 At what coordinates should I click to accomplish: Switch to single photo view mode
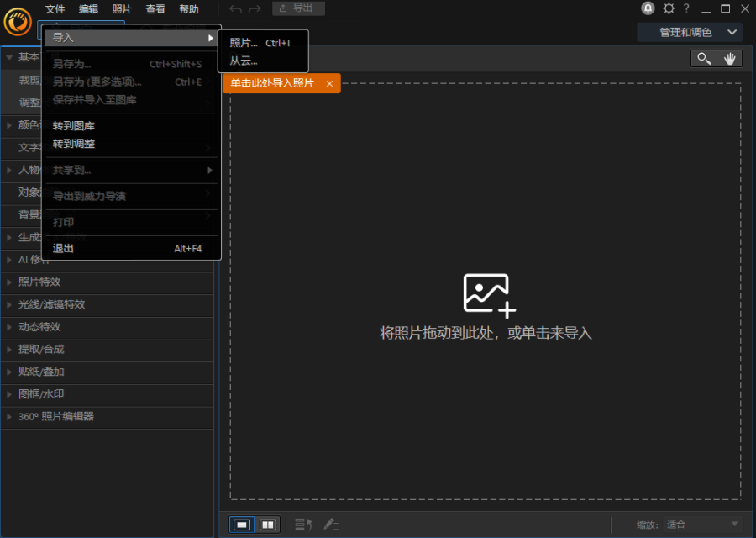(242, 525)
